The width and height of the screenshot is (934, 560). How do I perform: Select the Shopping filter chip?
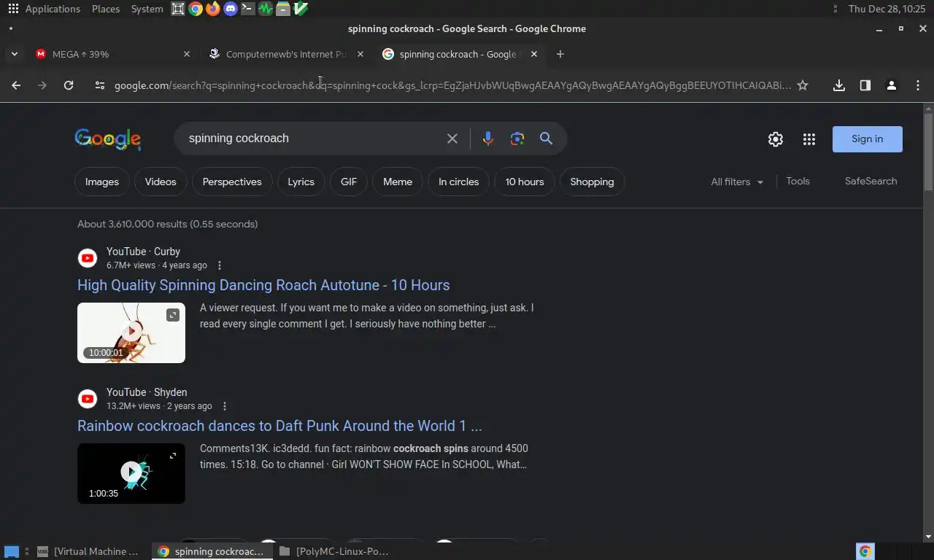click(592, 182)
